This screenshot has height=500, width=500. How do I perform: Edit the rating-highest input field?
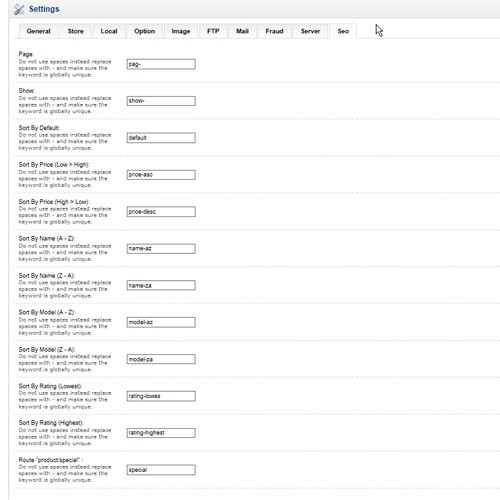(x=161, y=433)
